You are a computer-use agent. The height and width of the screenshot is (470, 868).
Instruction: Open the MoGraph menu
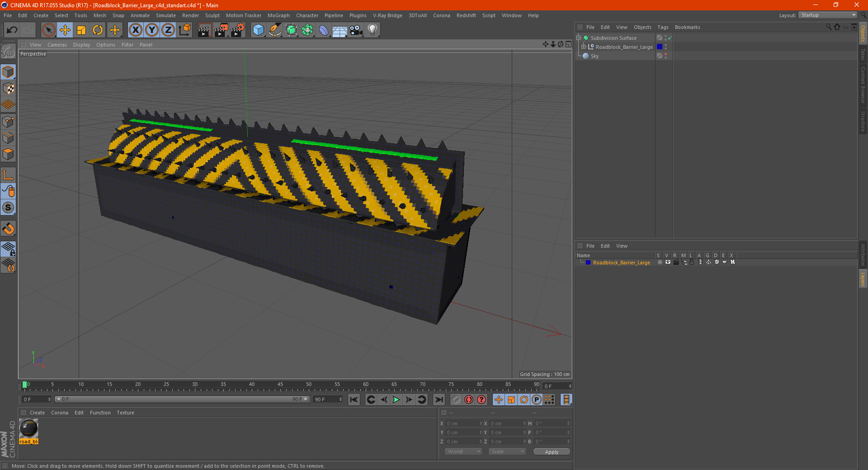tap(278, 15)
